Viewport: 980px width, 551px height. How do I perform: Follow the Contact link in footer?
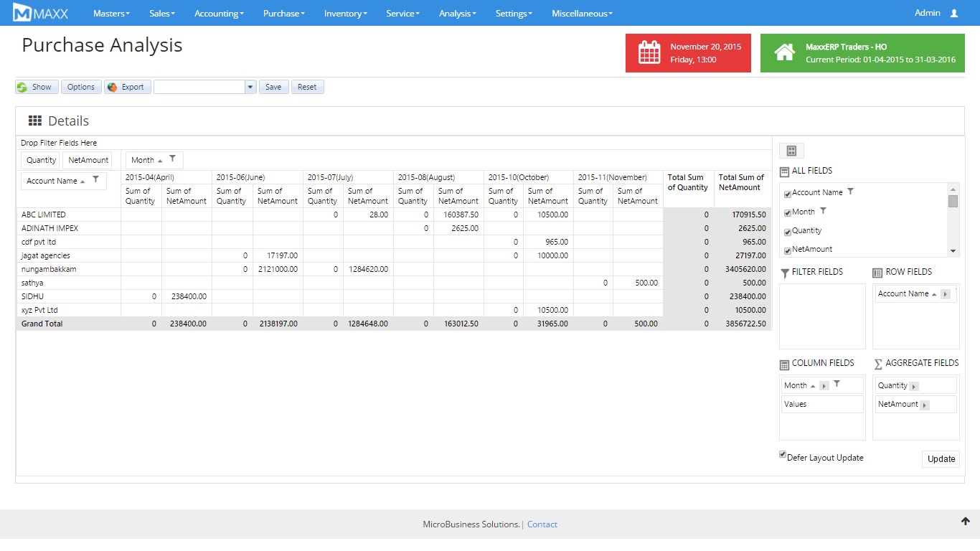click(x=542, y=524)
